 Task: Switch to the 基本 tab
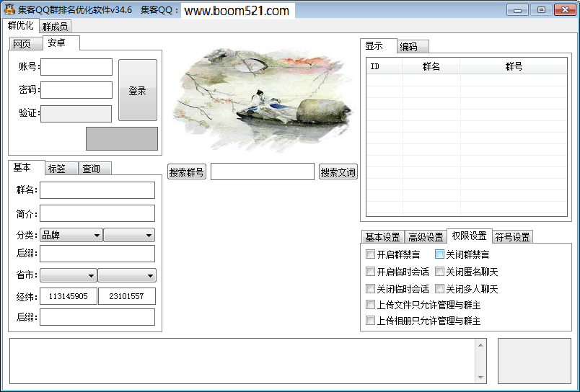coord(26,167)
